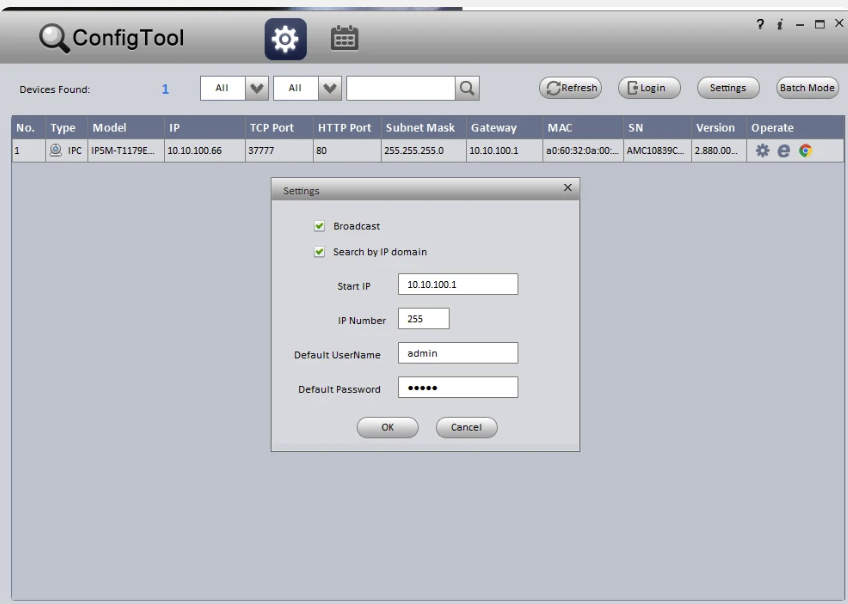Click the gateway 10.10.100.1 table cell
The width and height of the screenshot is (848, 604).
505,150
